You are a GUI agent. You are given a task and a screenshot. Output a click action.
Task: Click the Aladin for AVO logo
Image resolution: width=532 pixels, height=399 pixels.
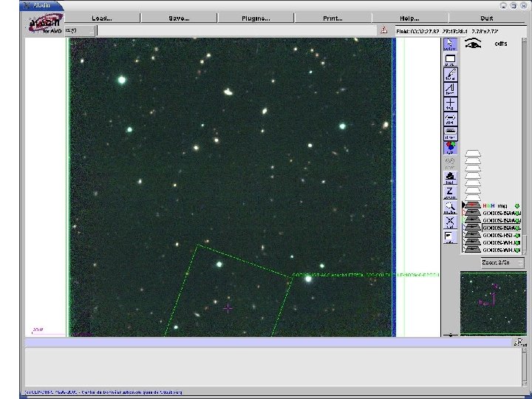(46, 23)
